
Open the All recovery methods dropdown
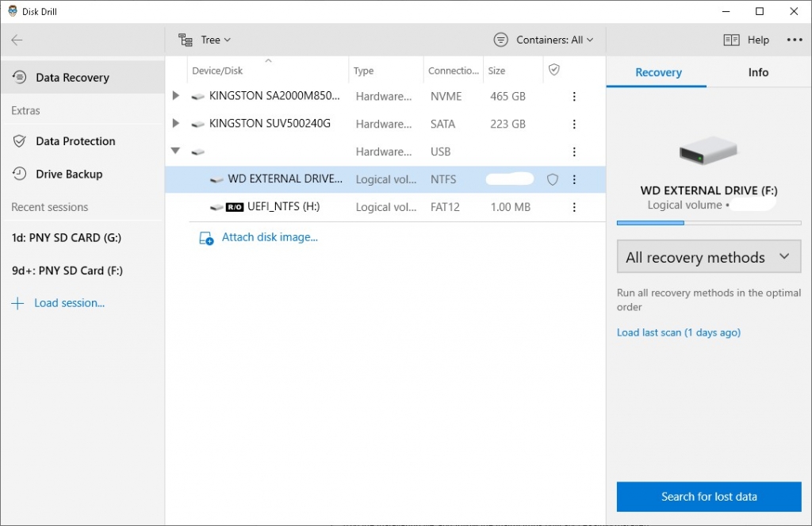click(x=708, y=256)
